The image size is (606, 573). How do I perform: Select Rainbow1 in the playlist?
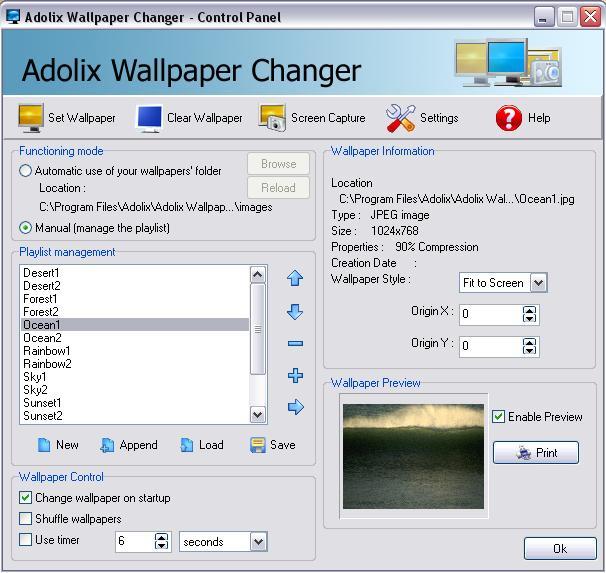(x=134, y=351)
